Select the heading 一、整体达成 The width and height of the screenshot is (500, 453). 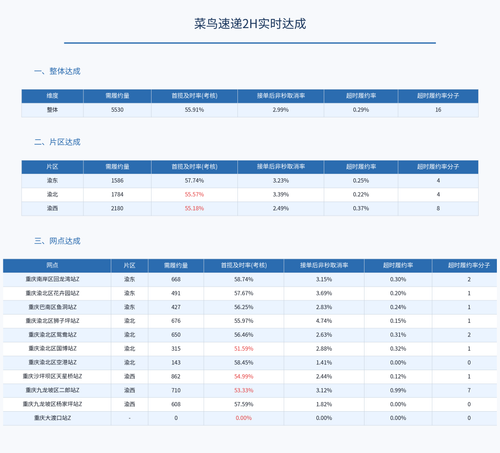57,71
